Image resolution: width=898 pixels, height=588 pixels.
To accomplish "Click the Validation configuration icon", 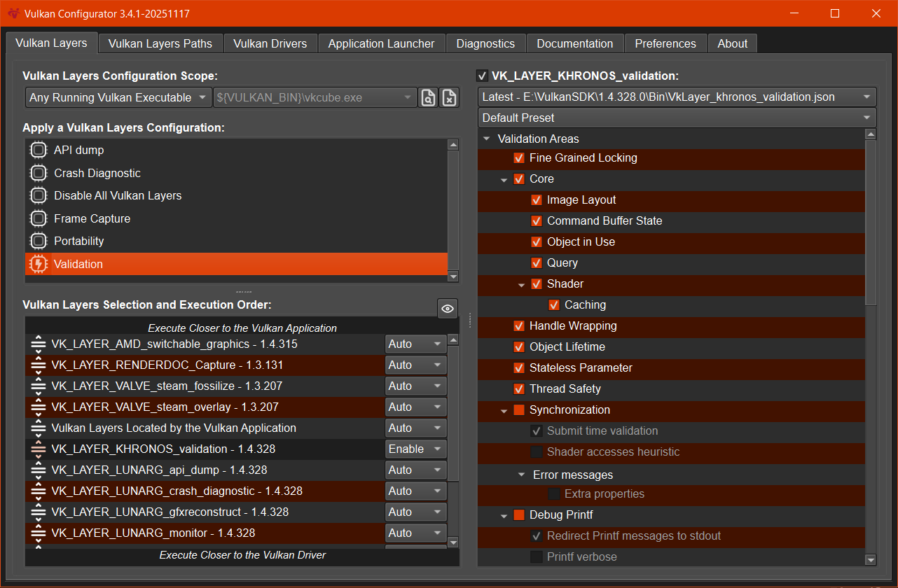I will 38,264.
